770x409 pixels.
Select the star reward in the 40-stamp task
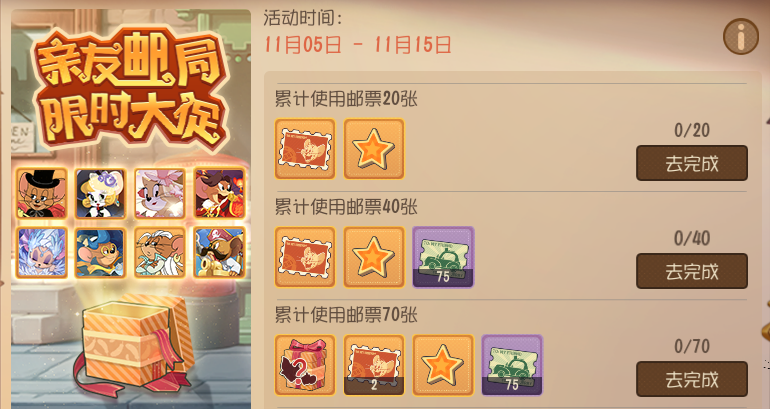coord(374,257)
